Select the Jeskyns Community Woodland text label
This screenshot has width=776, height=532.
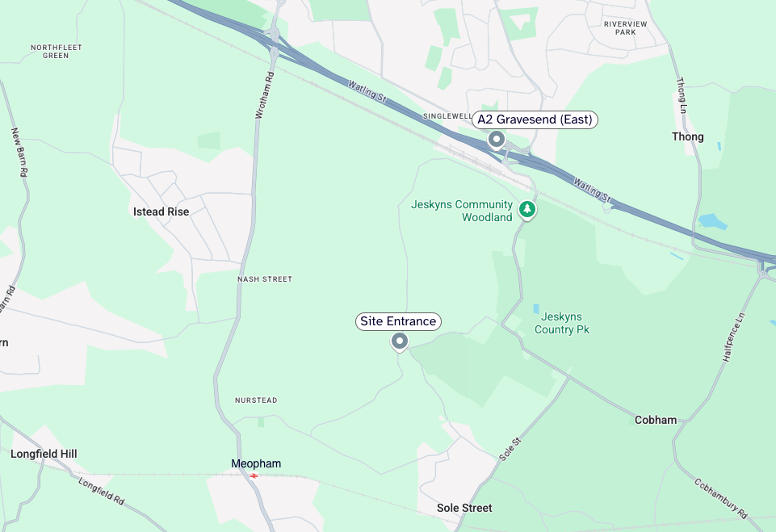coord(462,211)
